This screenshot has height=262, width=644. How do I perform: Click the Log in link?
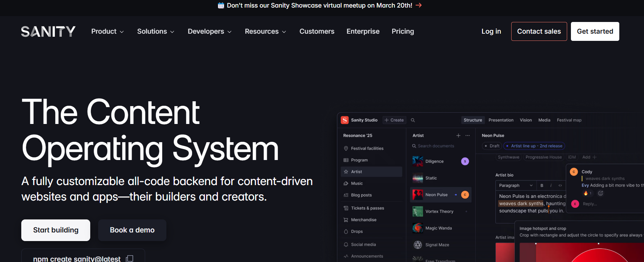click(x=491, y=32)
